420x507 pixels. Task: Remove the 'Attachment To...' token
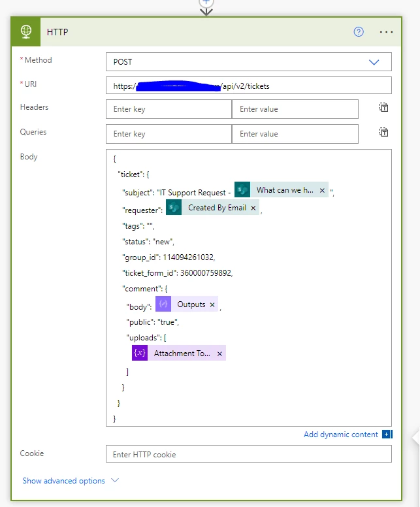click(x=219, y=353)
